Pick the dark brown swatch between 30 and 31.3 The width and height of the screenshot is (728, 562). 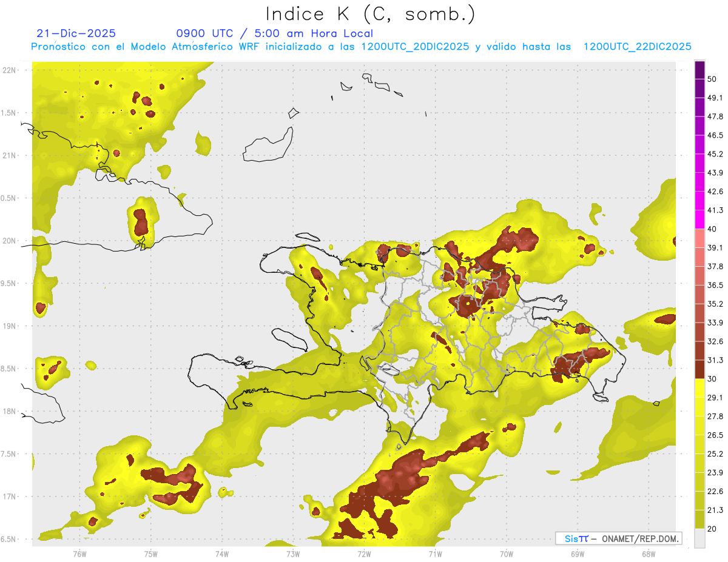pyautogui.click(x=699, y=369)
